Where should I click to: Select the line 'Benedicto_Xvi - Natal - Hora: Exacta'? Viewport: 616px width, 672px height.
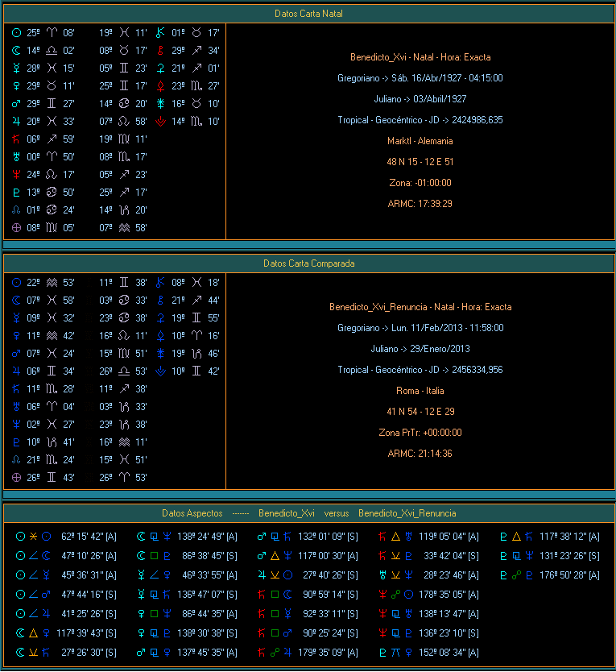(420, 57)
